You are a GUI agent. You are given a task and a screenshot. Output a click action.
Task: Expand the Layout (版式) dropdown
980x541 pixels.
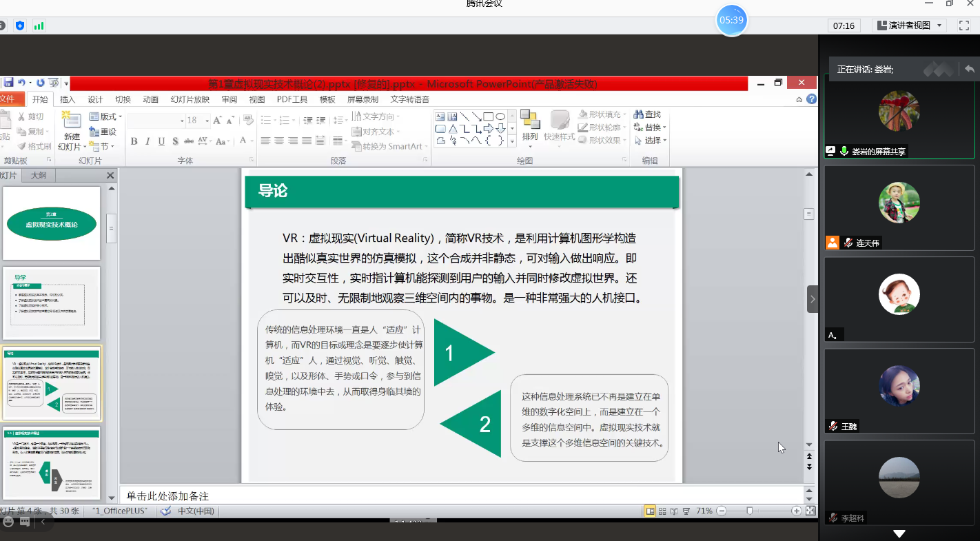[120, 117]
